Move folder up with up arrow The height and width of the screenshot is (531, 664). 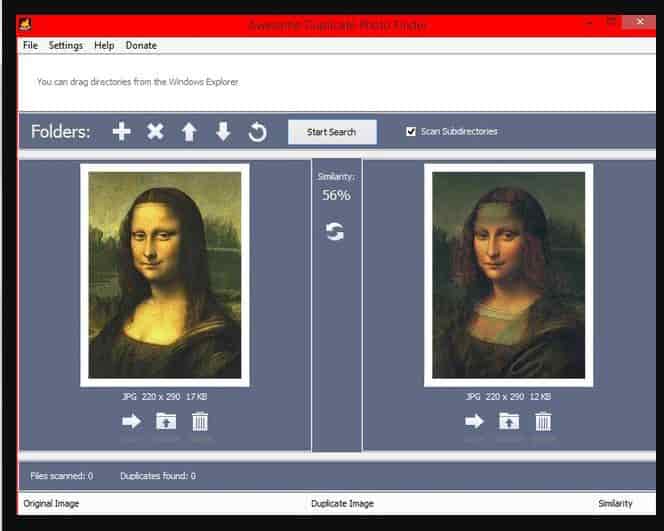[x=189, y=132]
